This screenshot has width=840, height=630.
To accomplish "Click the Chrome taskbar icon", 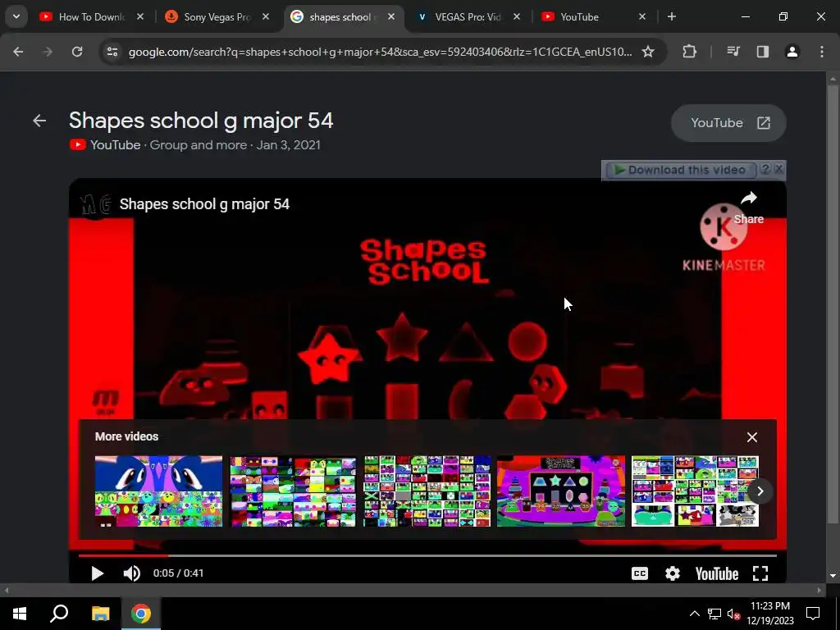I will 141,614.
